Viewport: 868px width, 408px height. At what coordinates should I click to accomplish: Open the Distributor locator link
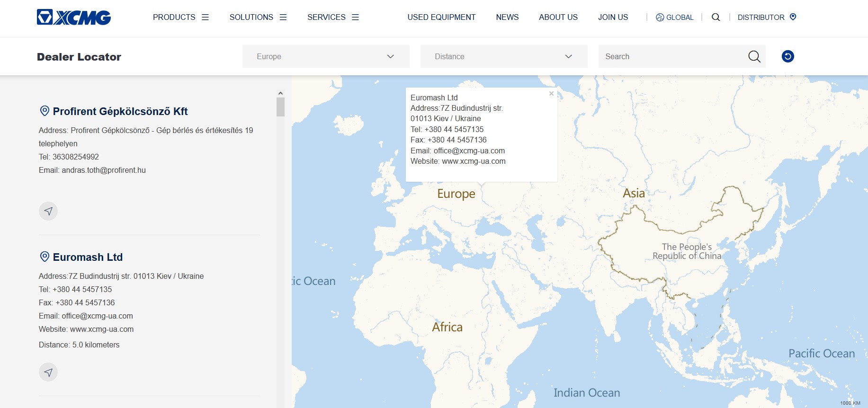766,17
